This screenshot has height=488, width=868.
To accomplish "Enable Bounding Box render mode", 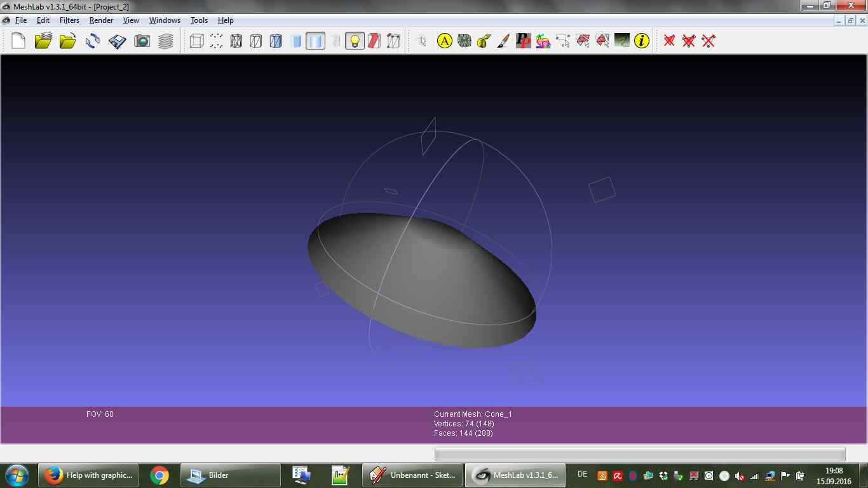I will (x=197, y=41).
